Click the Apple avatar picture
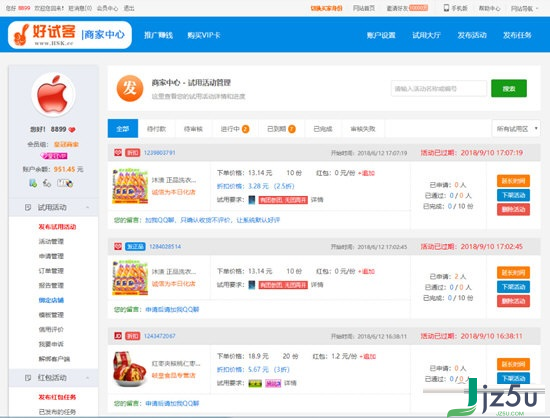Image resolution: width=550 pixels, height=418 pixels. pos(54,95)
